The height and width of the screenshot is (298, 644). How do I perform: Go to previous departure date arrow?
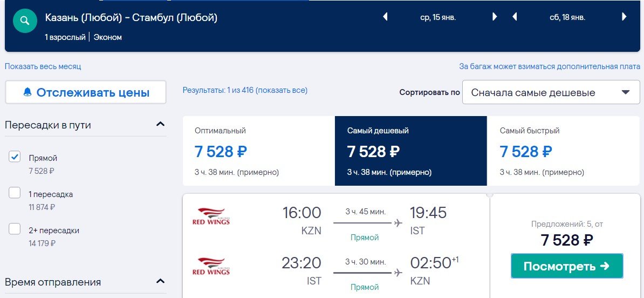(385, 17)
